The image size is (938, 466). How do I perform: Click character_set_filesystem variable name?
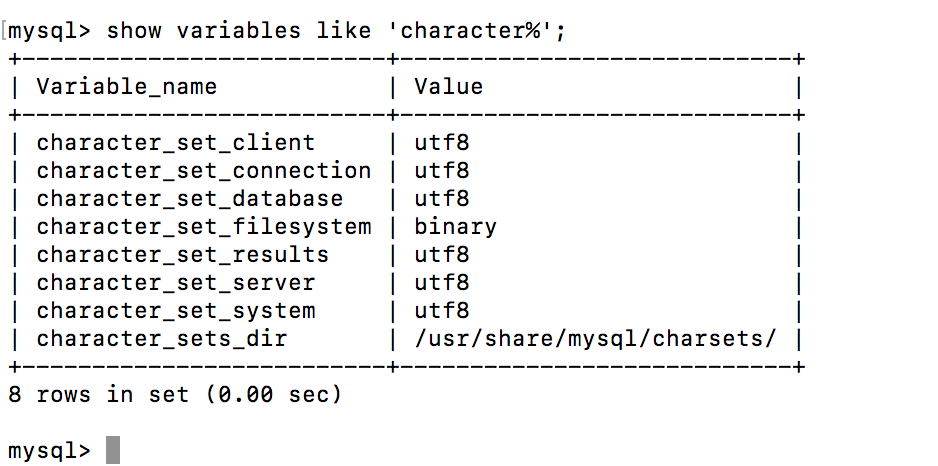pos(203,227)
